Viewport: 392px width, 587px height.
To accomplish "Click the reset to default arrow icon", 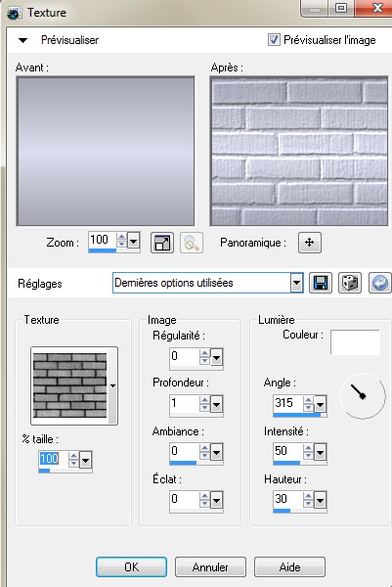I will (x=380, y=283).
